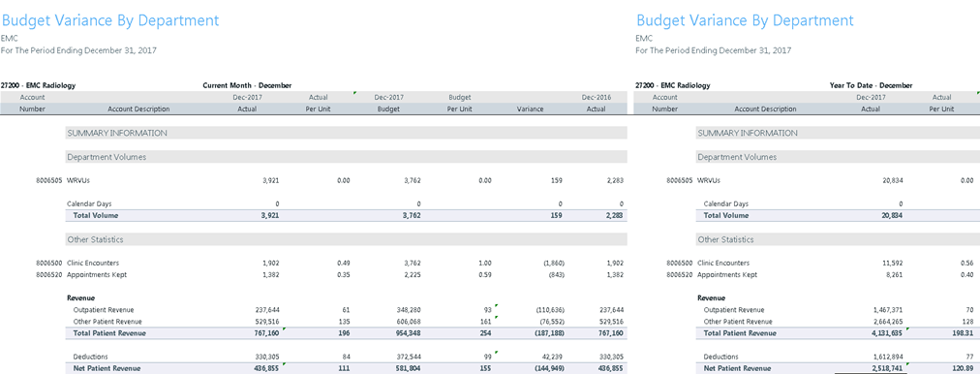Click the Total Patient Revenue row on left
Image resolution: width=980 pixels, height=374 pixels.
(x=346, y=333)
